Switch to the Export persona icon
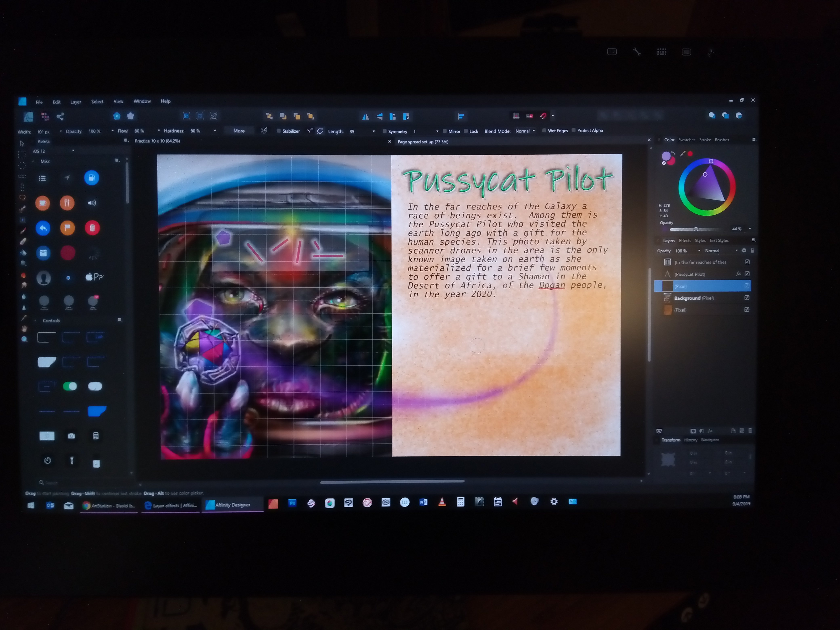This screenshot has width=840, height=630. coord(60,117)
